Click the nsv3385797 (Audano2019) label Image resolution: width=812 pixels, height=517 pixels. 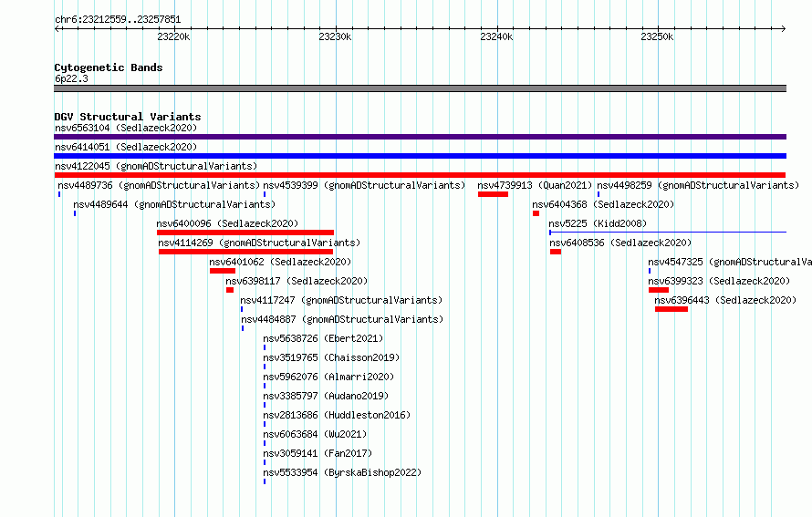tap(326, 396)
